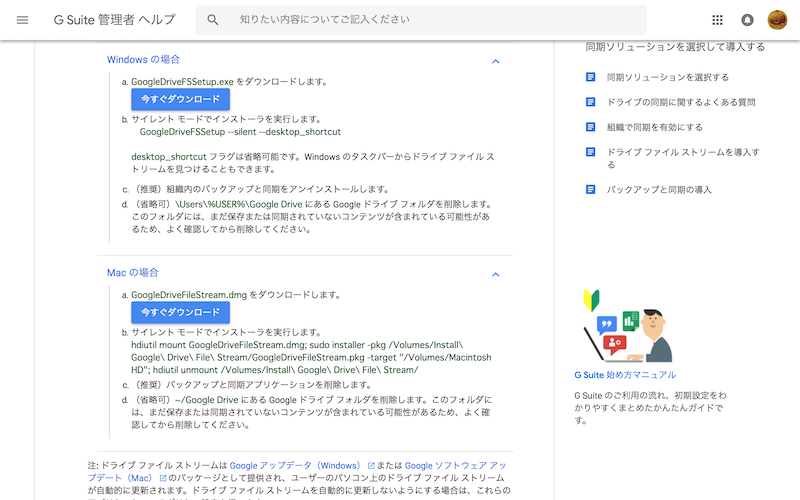Open the notifications bell
The image size is (800, 500).
(747, 20)
